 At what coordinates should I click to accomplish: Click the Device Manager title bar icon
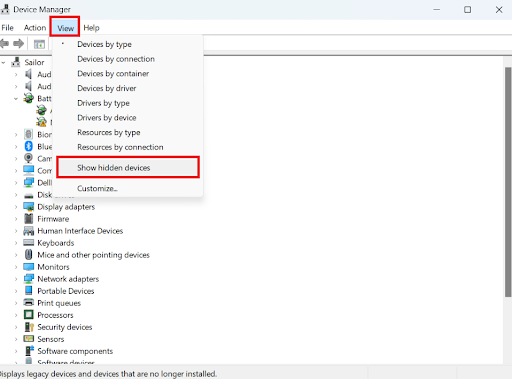(5, 9)
